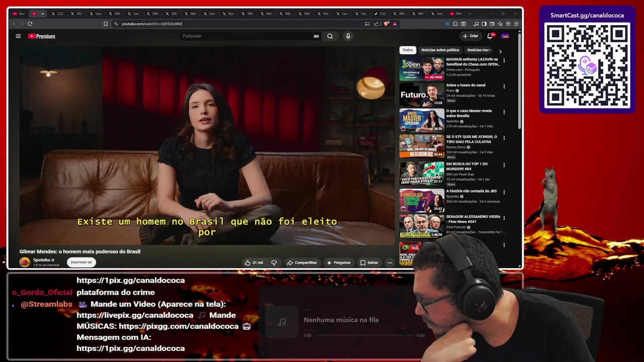Open the Brave Wallet icon
The width and height of the screenshot is (644, 362).
(492, 24)
